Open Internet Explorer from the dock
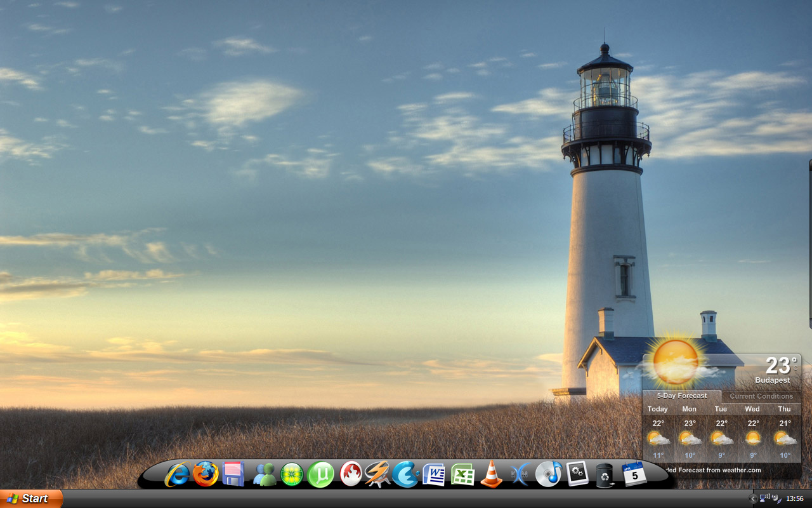The image size is (812, 508). pos(177,474)
